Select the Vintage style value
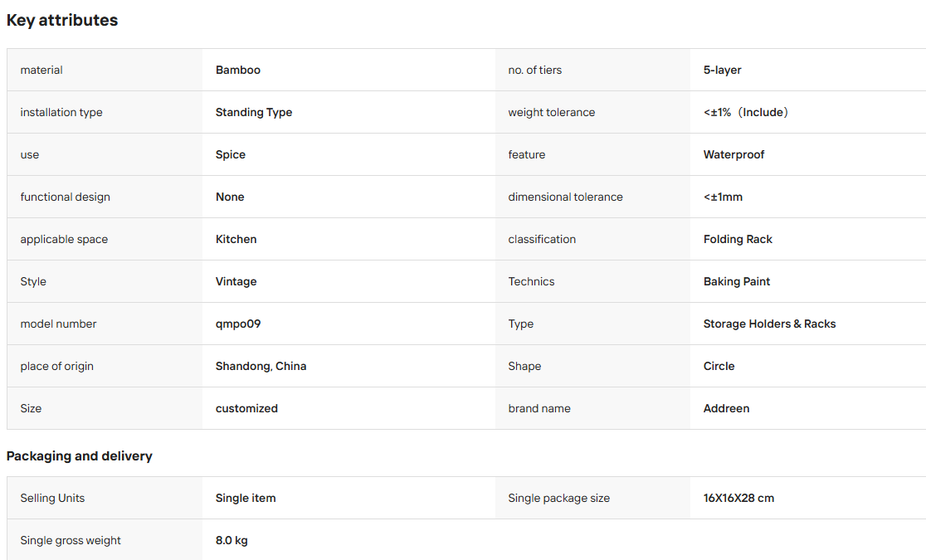 point(236,282)
